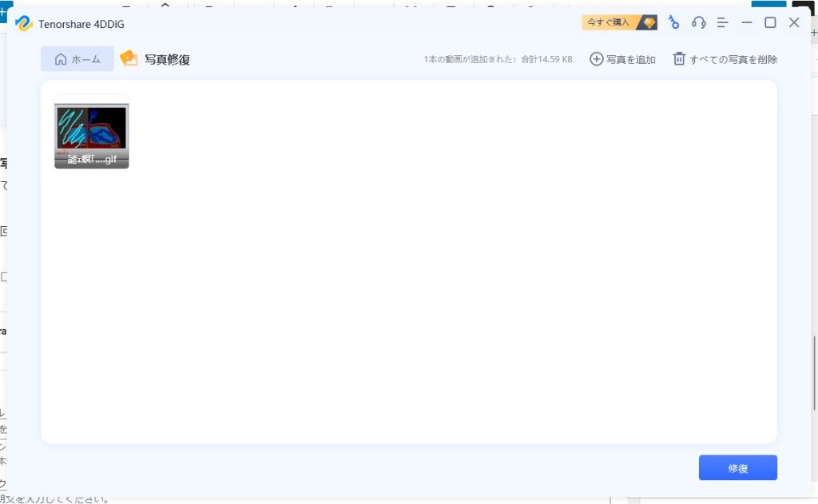818x504 pixels.
Task: Close the 4DDiG window
Action: point(794,22)
